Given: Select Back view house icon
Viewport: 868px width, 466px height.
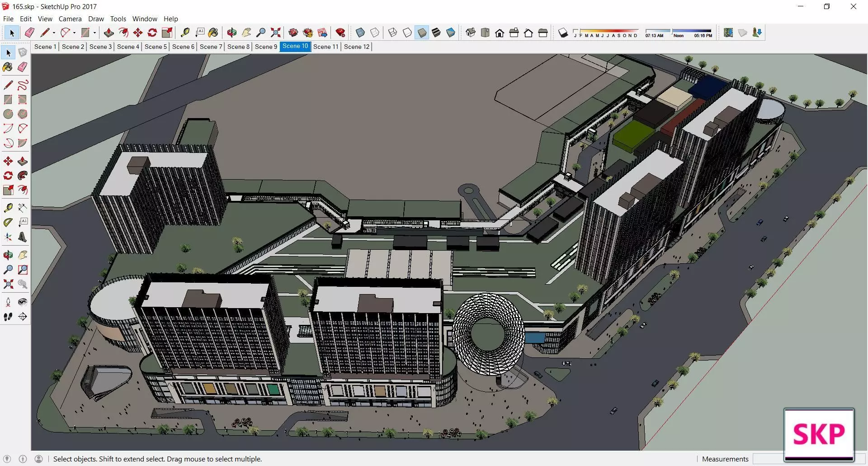Looking at the screenshot, I should pyautogui.click(x=528, y=33).
